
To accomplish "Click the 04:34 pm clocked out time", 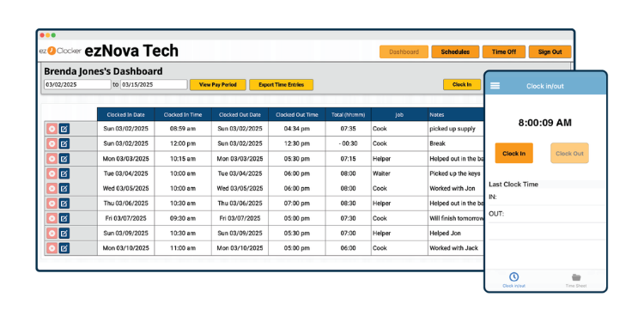I will tap(297, 129).
